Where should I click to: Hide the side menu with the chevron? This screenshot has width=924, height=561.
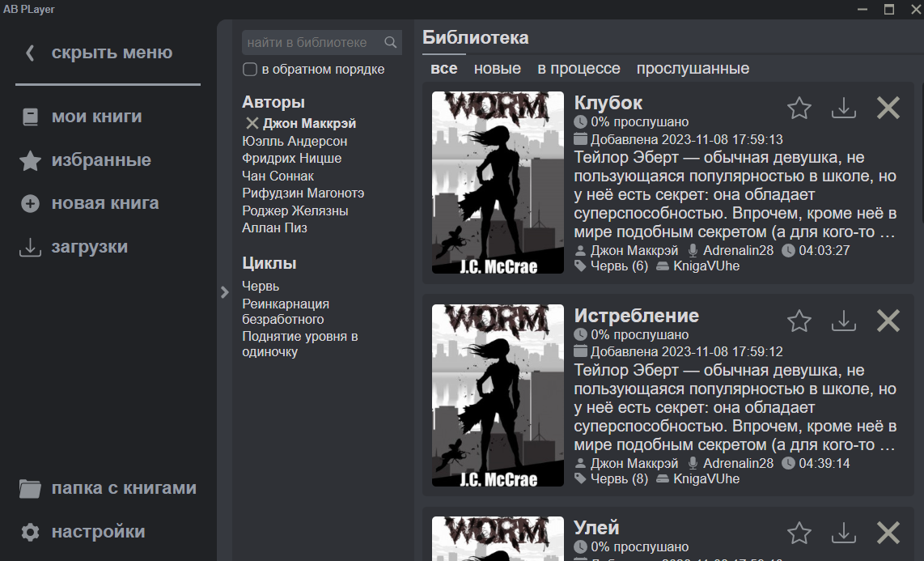(30, 53)
